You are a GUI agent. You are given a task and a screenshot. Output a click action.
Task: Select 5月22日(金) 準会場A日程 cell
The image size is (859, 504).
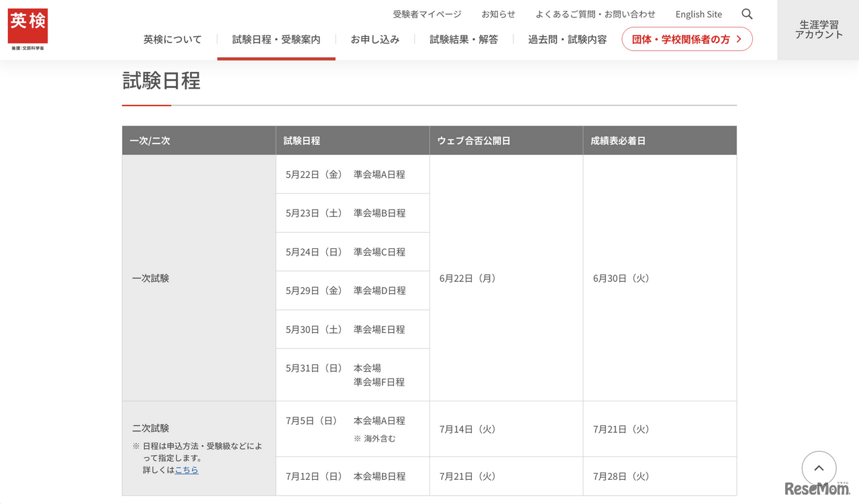352,174
